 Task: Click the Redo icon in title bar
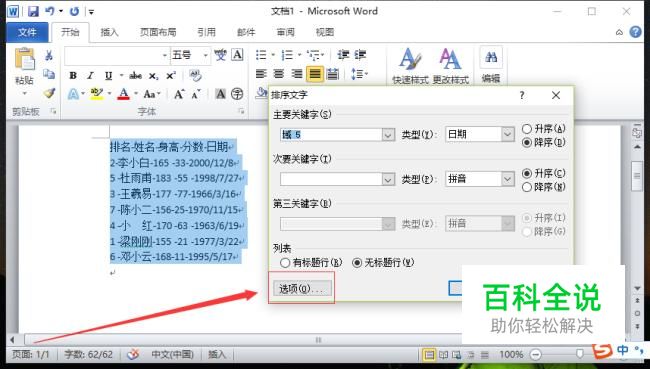[75, 11]
